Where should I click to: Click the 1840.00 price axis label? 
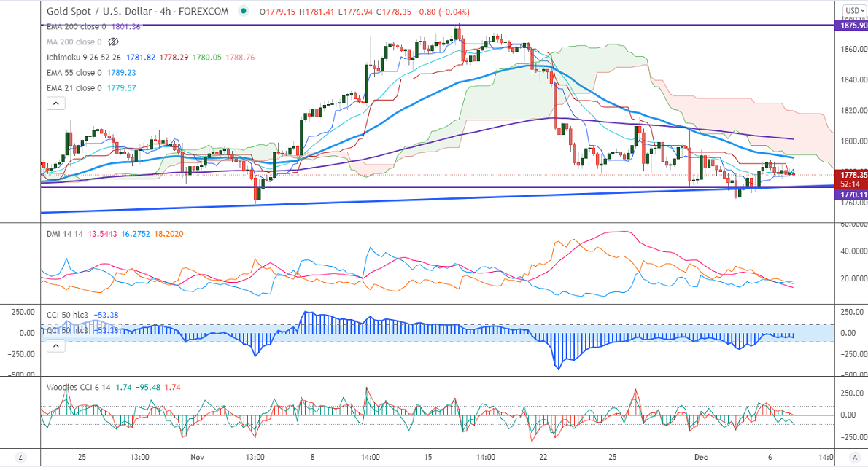[853, 79]
